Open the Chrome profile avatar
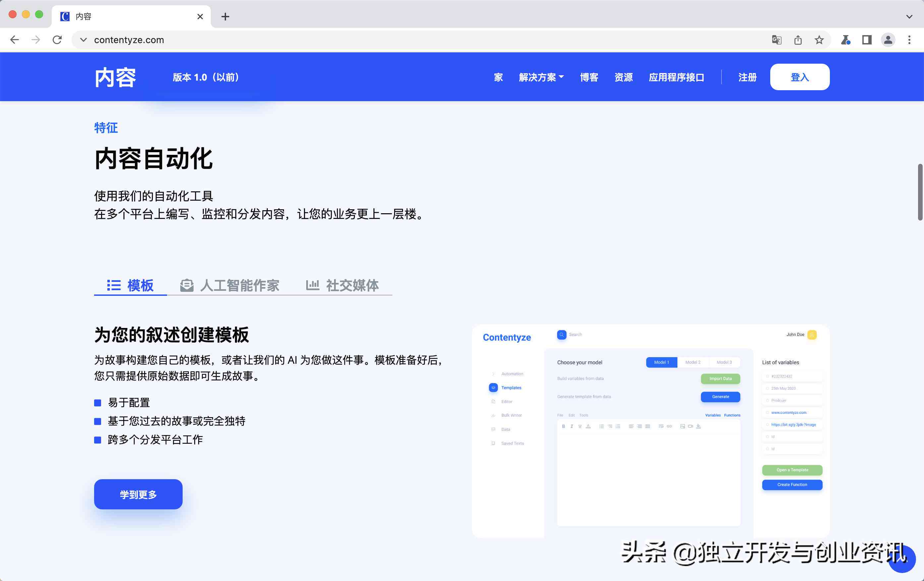This screenshot has width=924, height=581. point(888,39)
